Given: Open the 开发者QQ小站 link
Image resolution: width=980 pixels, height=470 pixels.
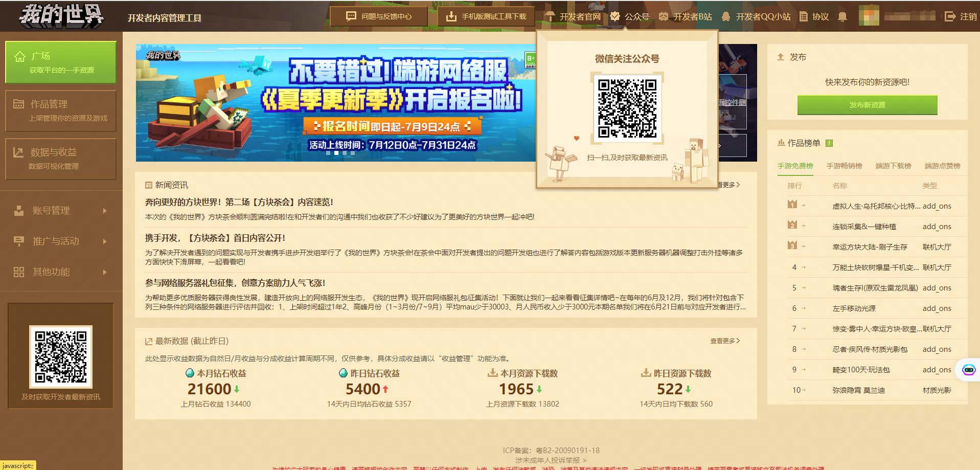Looking at the screenshot, I should 756,16.
